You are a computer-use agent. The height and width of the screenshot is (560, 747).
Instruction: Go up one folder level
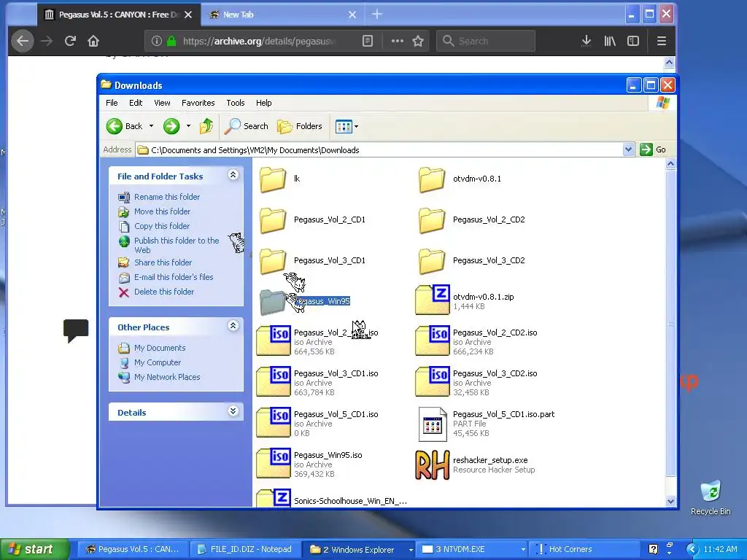pyautogui.click(x=206, y=126)
